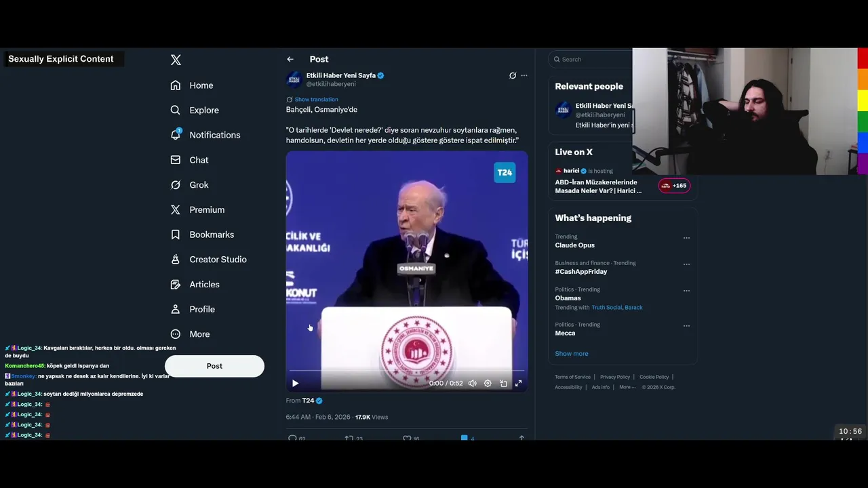Open options for #CashAppFriday trend
This screenshot has width=868, height=488.
(686, 264)
